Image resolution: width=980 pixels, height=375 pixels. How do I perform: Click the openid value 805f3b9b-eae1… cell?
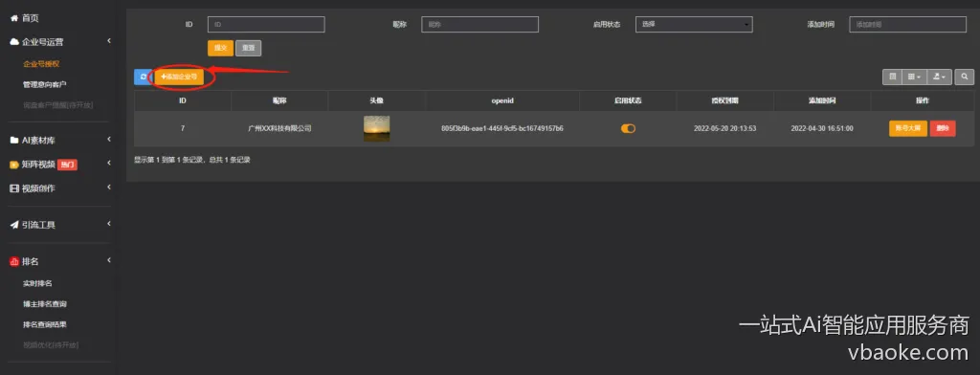pyautogui.click(x=502, y=129)
